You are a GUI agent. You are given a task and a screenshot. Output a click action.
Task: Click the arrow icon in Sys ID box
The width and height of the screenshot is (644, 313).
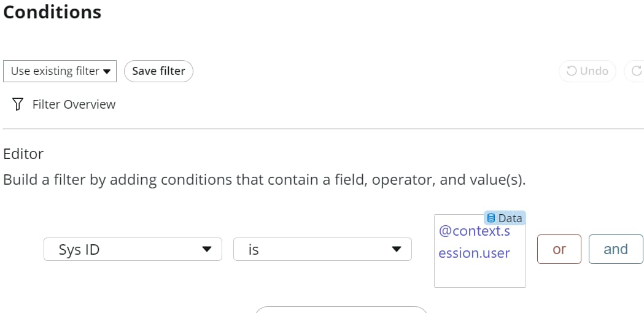[207, 249]
